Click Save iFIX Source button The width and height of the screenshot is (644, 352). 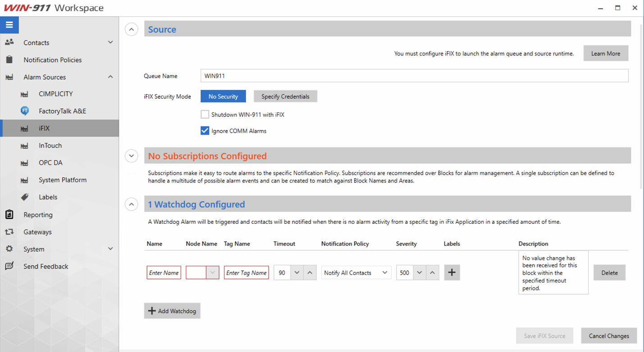pyautogui.click(x=544, y=336)
